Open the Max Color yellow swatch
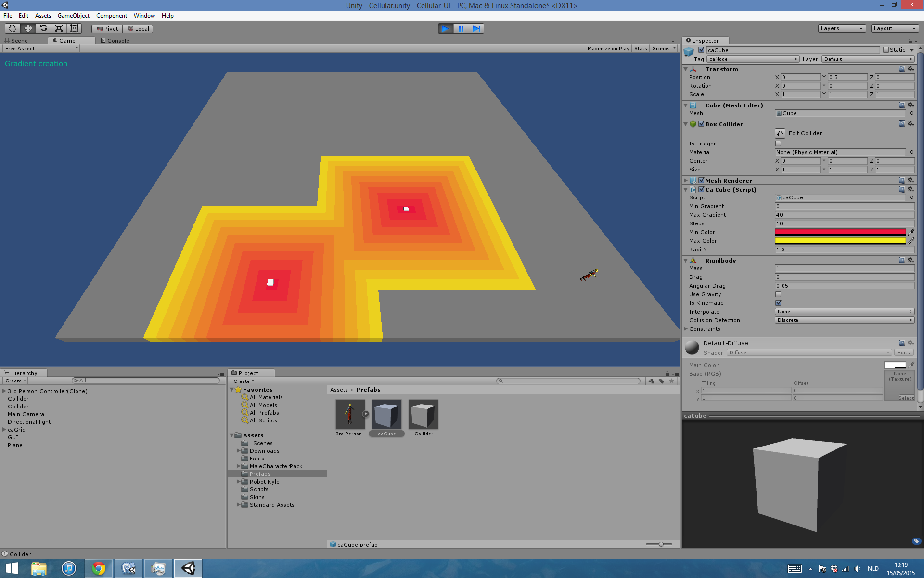 tap(840, 241)
